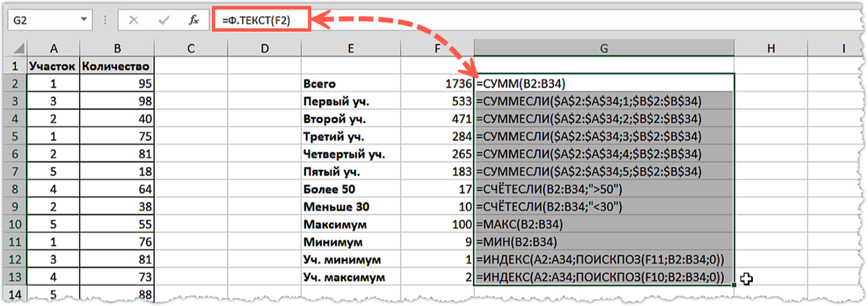Select cell B10 with value 55

click(x=117, y=224)
